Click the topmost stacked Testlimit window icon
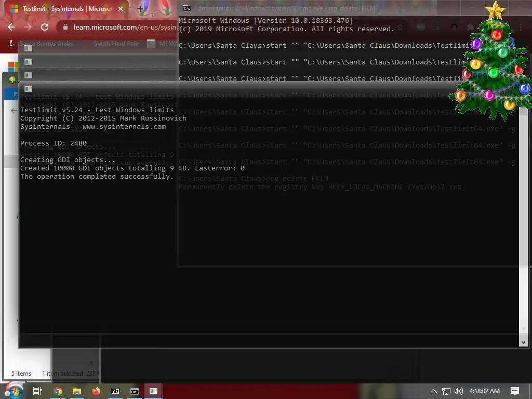The height and width of the screenshot is (399, 532). [x=28, y=48]
